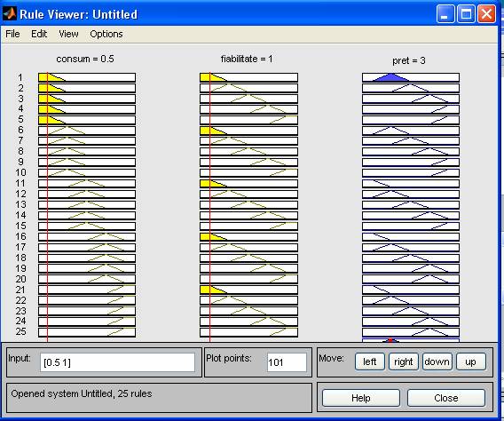Click the Input field containing [0.5 1]
This screenshot has height=421, width=504.
(117, 362)
